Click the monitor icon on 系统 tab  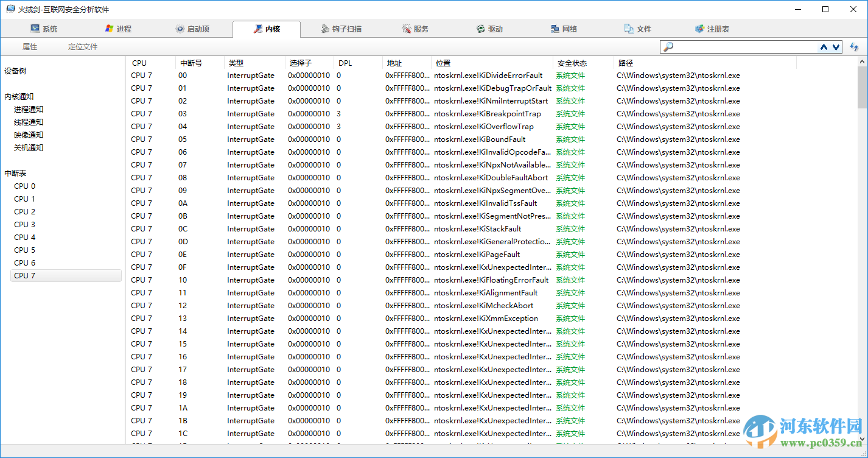coord(35,29)
